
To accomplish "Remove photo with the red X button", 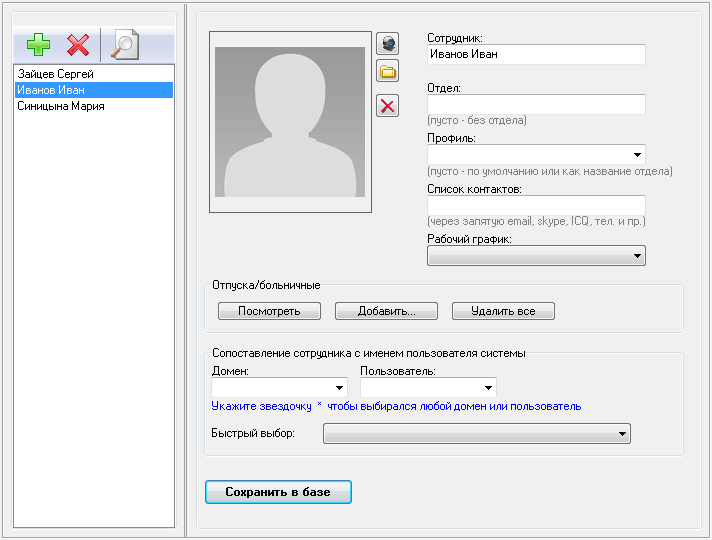I will pos(387,106).
